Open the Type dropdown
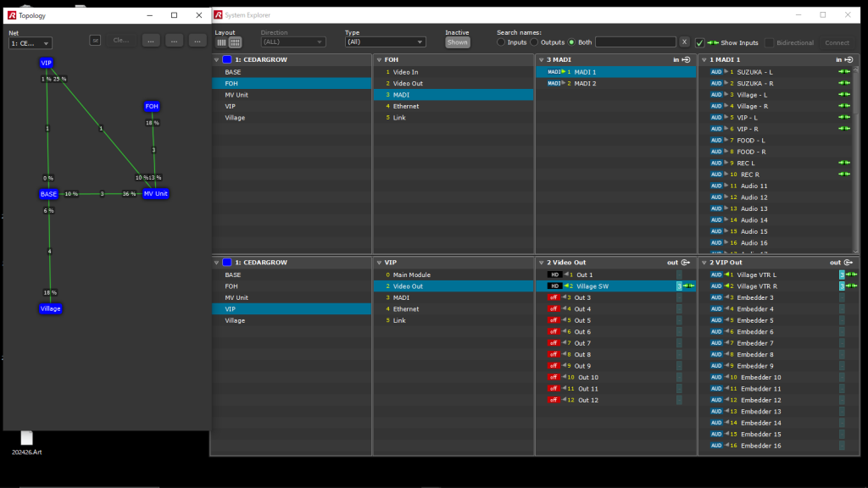 click(x=385, y=42)
